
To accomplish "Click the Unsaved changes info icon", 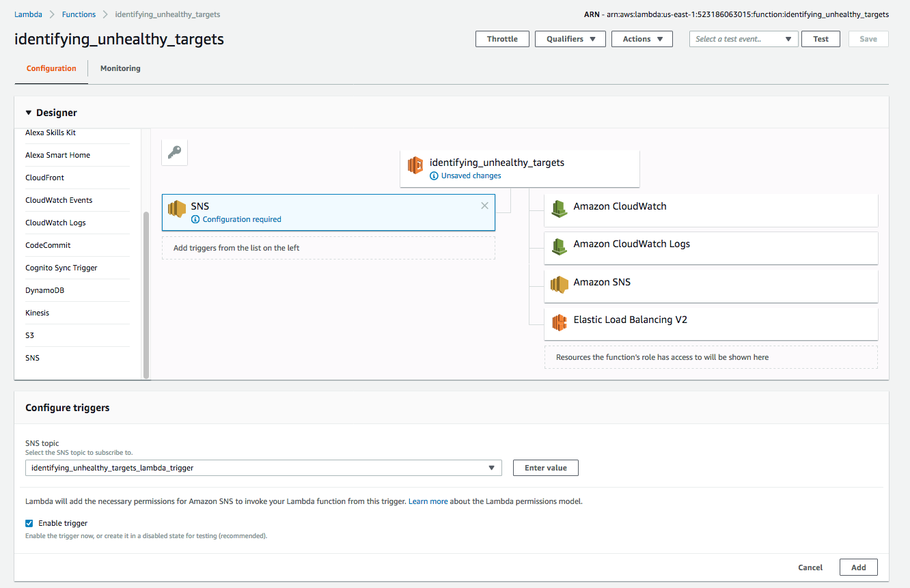I will click(x=434, y=176).
